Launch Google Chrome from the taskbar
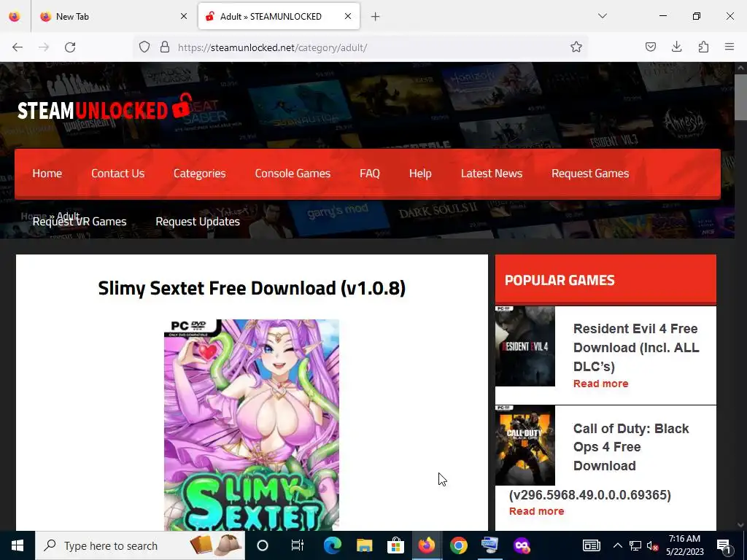 tap(459, 545)
